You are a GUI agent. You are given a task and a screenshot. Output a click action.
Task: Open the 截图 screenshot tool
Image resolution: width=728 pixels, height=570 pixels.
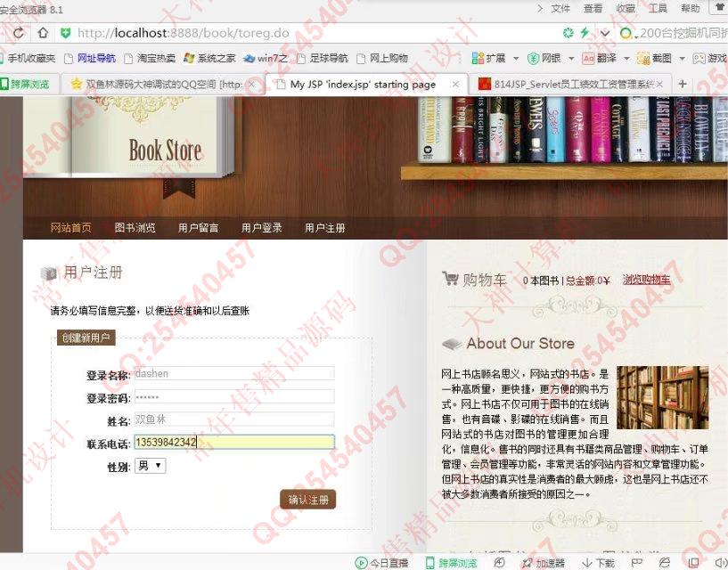coord(654,58)
